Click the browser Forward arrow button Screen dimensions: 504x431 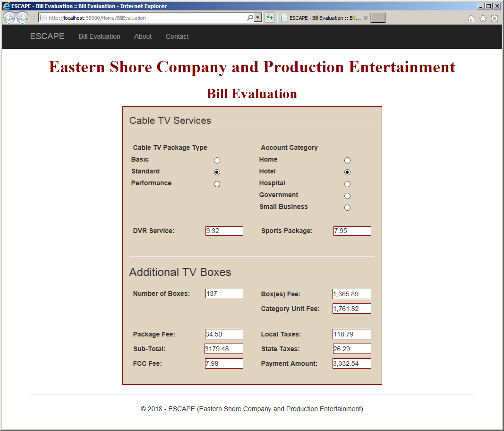(x=22, y=17)
